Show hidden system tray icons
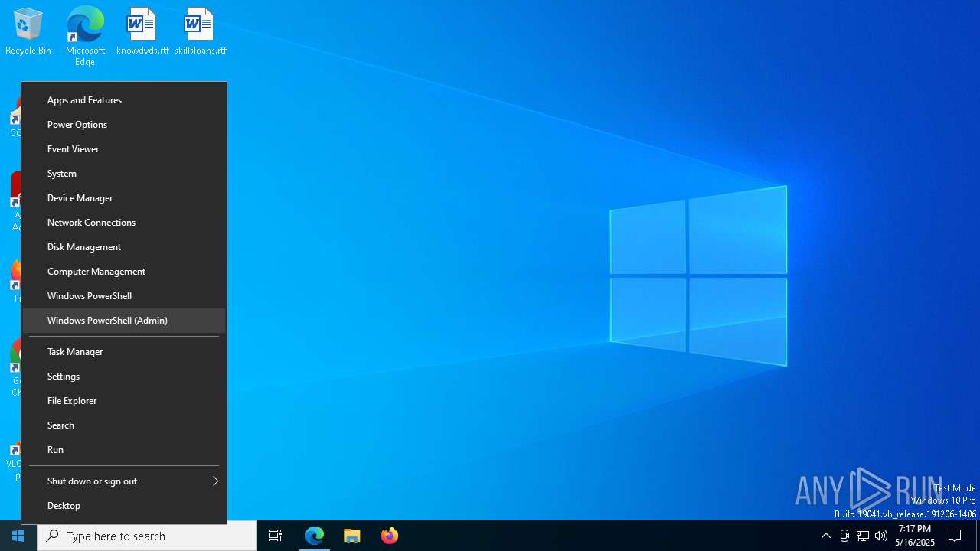The image size is (980, 551). tap(825, 536)
